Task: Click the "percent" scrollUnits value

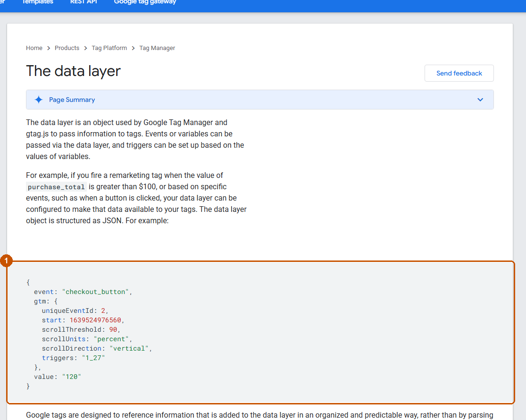Action: click(x=111, y=339)
